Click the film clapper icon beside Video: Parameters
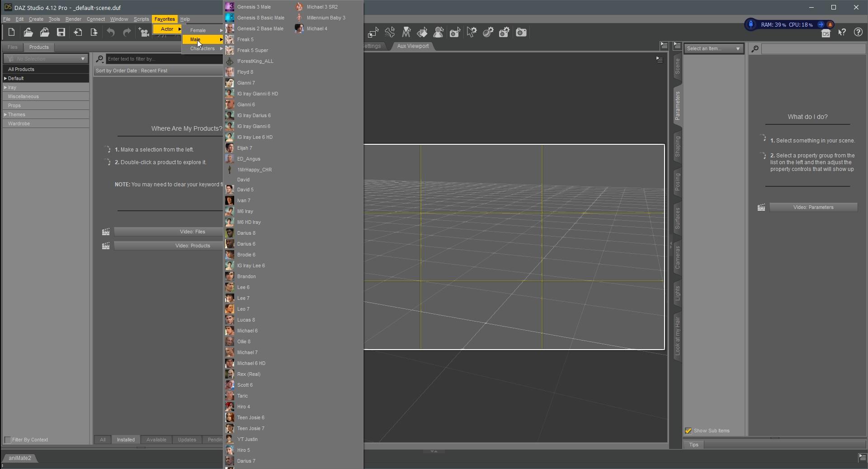The image size is (868, 469). (761, 208)
